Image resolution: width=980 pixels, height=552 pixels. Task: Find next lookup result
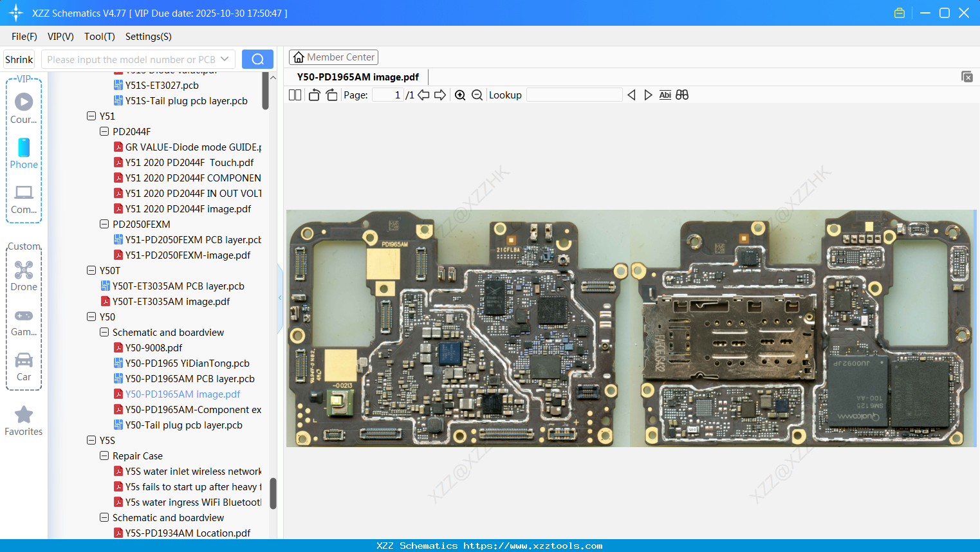[x=648, y=95]
